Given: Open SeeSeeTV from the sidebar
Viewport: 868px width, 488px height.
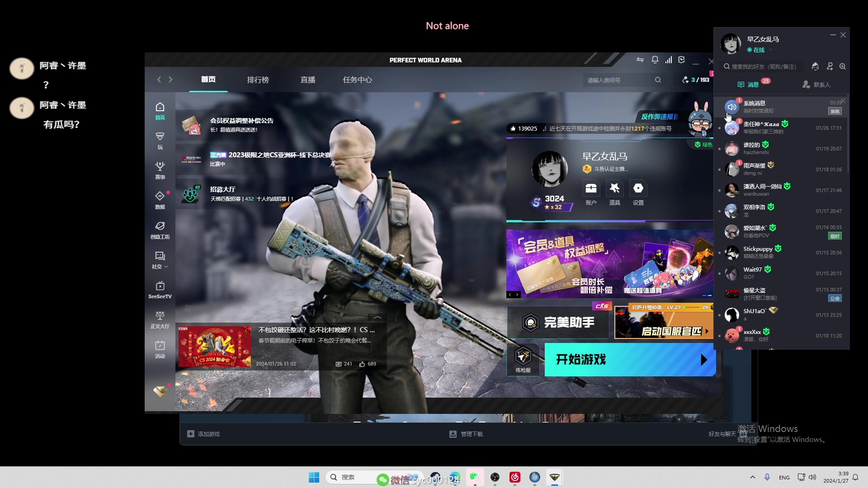Looking at the screenshot, I should tap(160, 290).
